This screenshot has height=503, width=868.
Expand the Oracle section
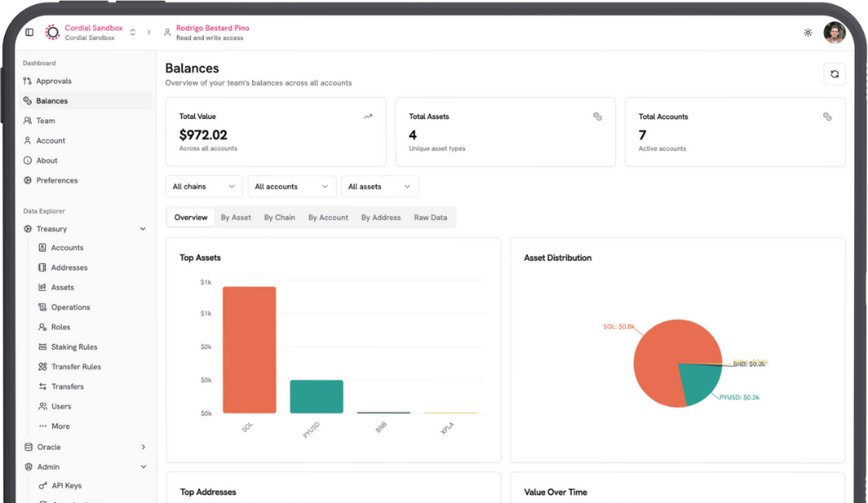point(143,448)
